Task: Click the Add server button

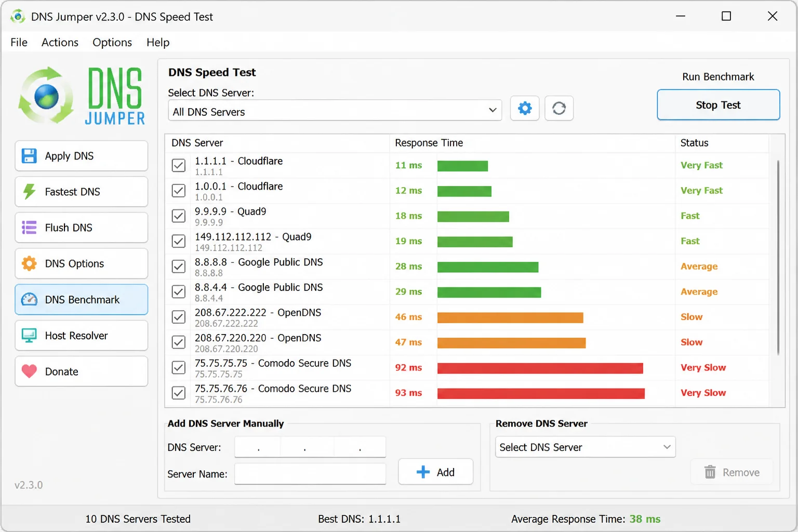Action: [x=435, y=472]
